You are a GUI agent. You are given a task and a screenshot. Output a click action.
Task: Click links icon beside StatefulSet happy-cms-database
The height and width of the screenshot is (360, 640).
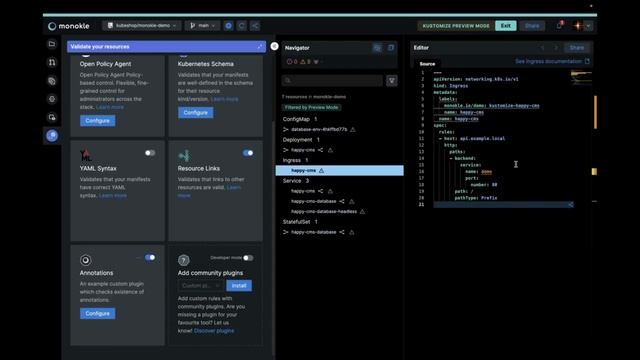pyautogui.click(x=342, y=232)
